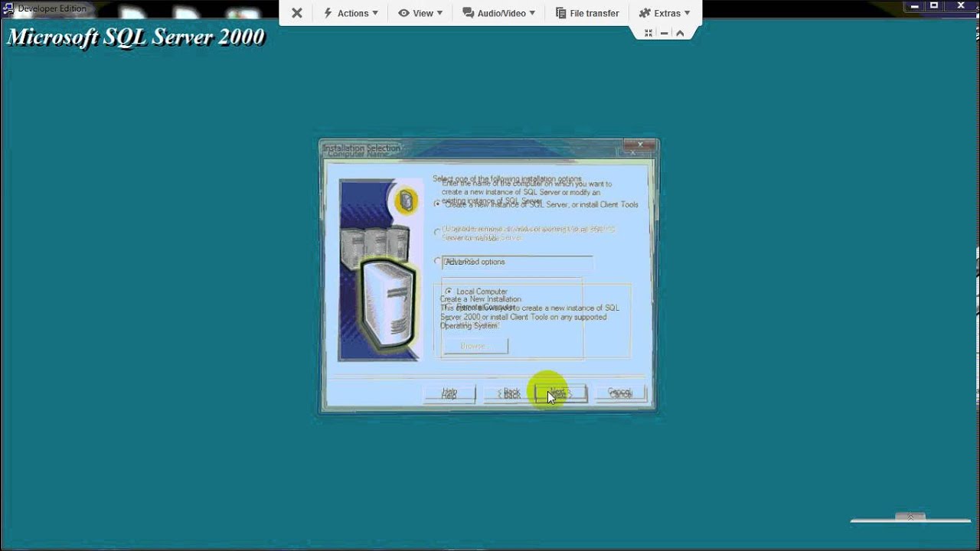Click the minimize dash icon under toolbar
The width and height of the screenshot is (980, 551).
point(664,33)
